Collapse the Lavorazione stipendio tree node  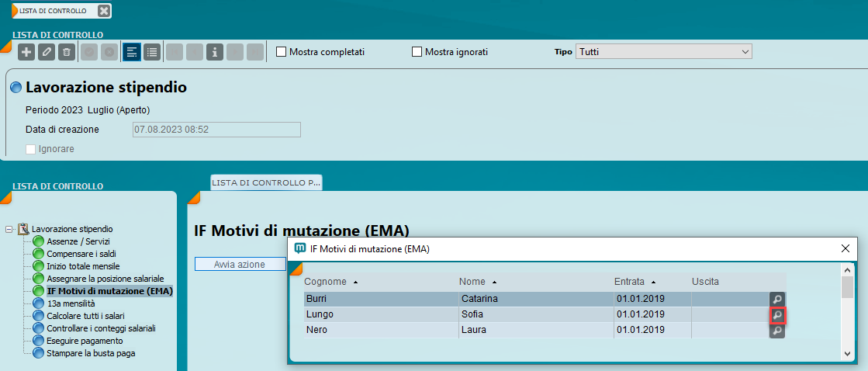pyautogui.click(x=9, y=229)
